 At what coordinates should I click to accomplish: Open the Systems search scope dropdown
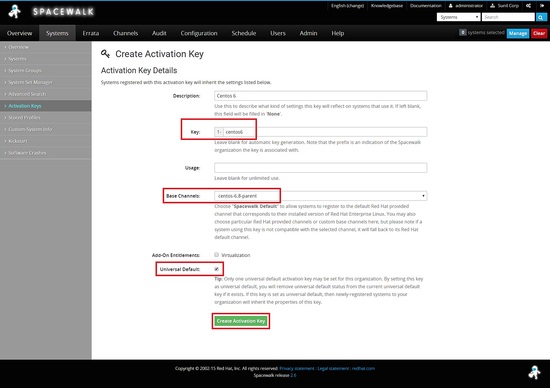pyautogui.click(x=458, y=17)
